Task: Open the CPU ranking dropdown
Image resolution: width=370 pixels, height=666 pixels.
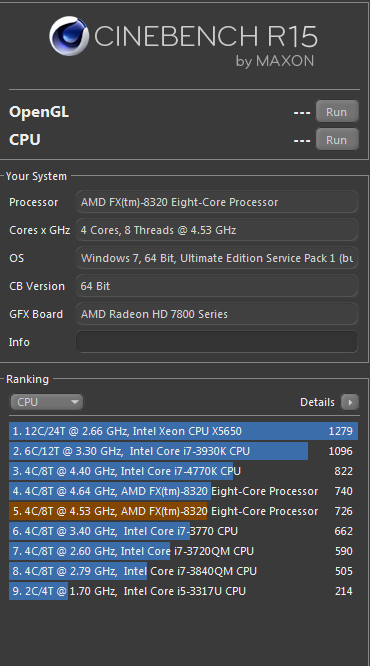Action: (47, 402)
